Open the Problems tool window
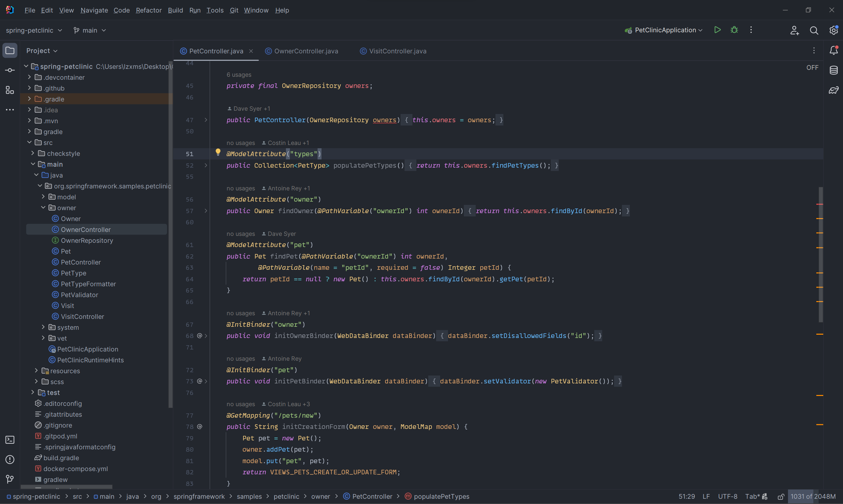Image resolution: width=843 pixels, height=504 pixels. tap(10, 460)
